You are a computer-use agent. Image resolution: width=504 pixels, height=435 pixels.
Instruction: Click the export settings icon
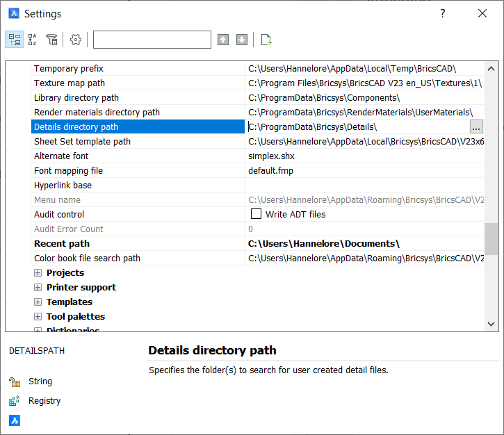tap(266, 40)
